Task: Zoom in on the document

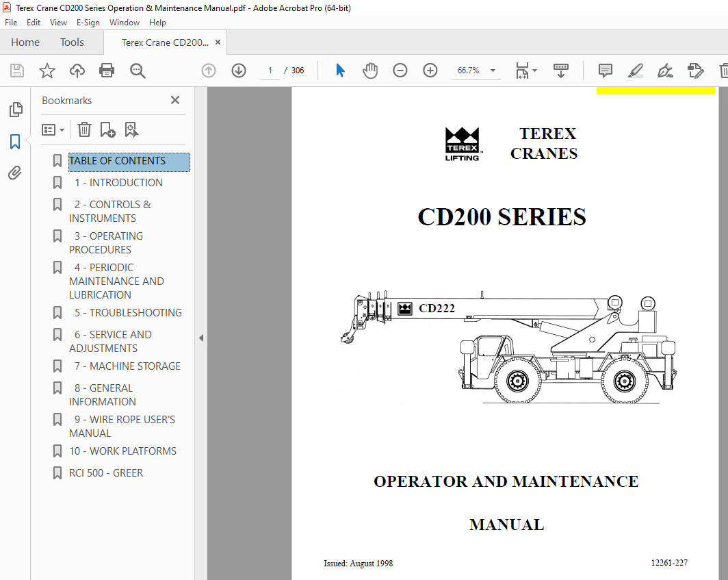Action: point(430,71)
